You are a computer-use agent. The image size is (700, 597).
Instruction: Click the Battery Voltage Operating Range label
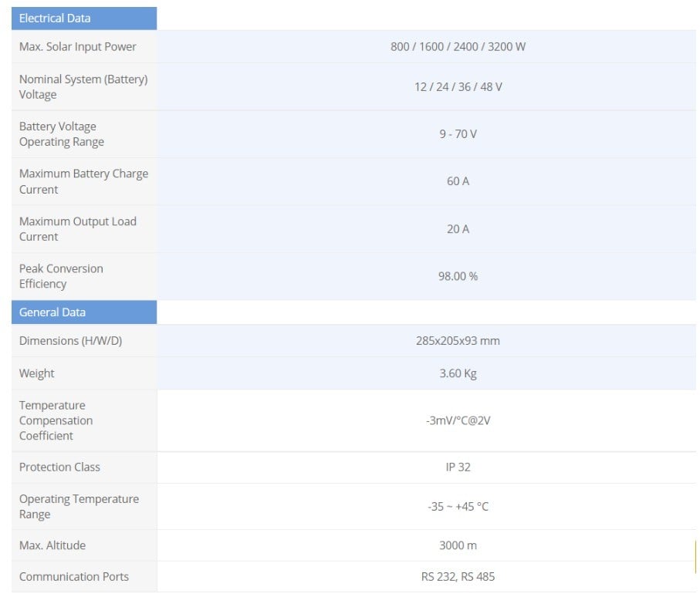[62, 134]
